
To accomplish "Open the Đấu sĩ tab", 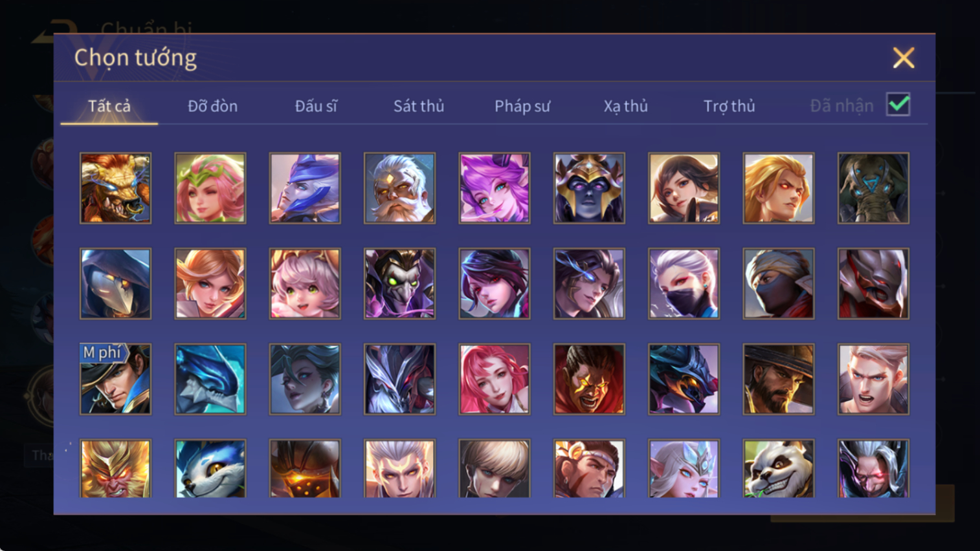I will click(316, 106).
